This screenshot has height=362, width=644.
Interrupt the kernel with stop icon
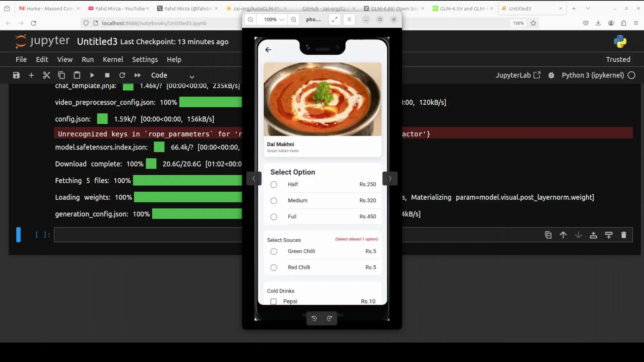coord(107,75)
